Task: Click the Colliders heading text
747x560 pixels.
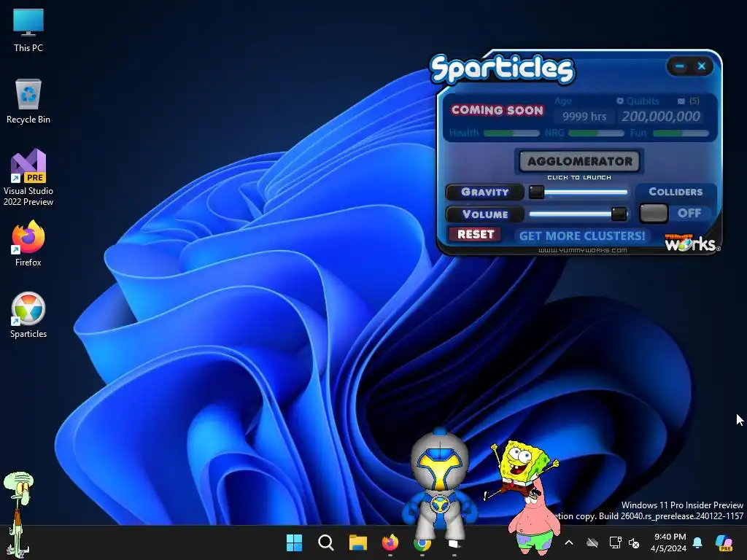Action: pyautogui.click(x=676, y=192)
